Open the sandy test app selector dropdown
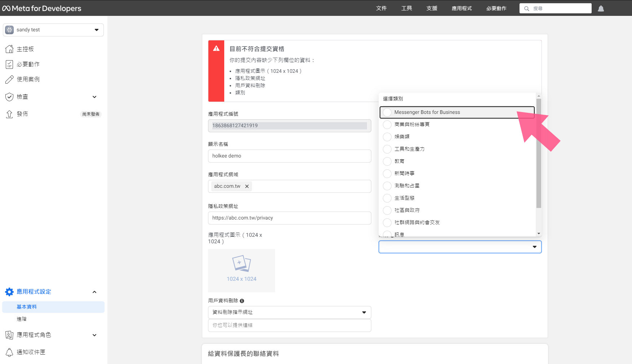The image size is (632, 364). (53, 30)
